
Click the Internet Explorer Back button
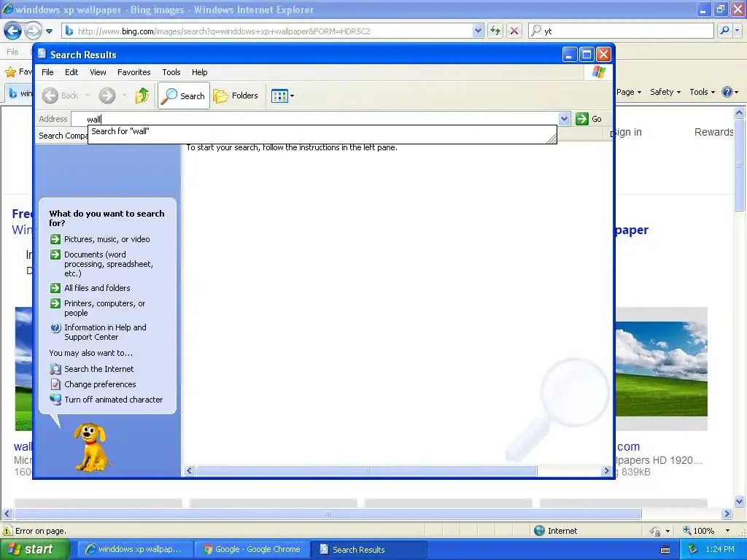pyautogui.click(x=13, y=31)
